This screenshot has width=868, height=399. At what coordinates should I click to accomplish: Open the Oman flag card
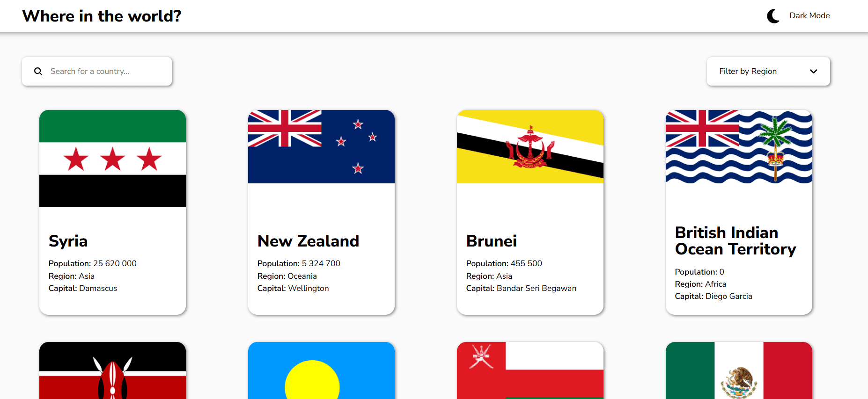click(530, 370)
